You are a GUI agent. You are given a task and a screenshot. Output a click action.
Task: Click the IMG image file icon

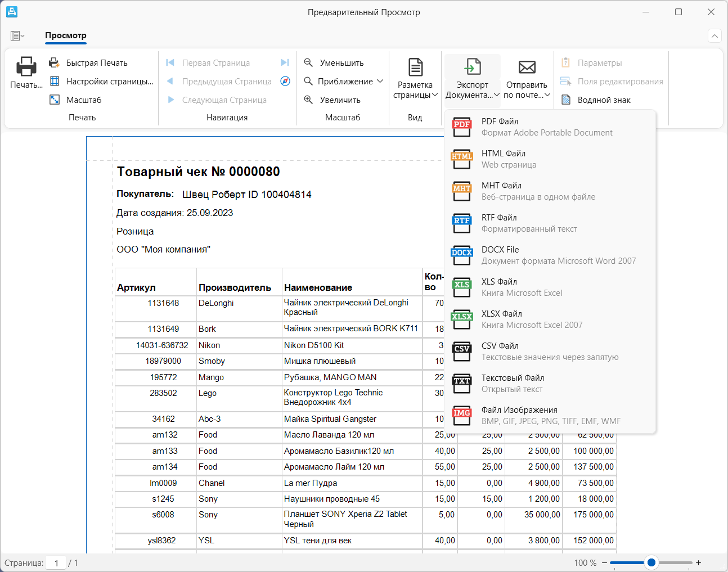462,416
